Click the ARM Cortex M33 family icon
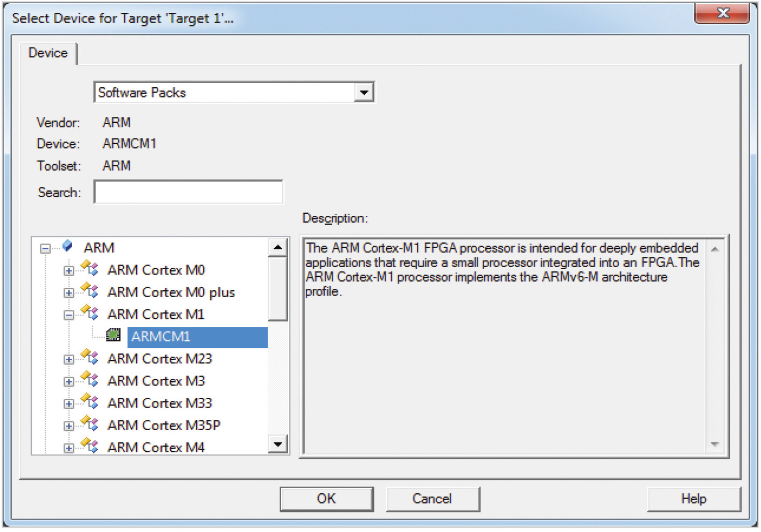 coord(90,402)
